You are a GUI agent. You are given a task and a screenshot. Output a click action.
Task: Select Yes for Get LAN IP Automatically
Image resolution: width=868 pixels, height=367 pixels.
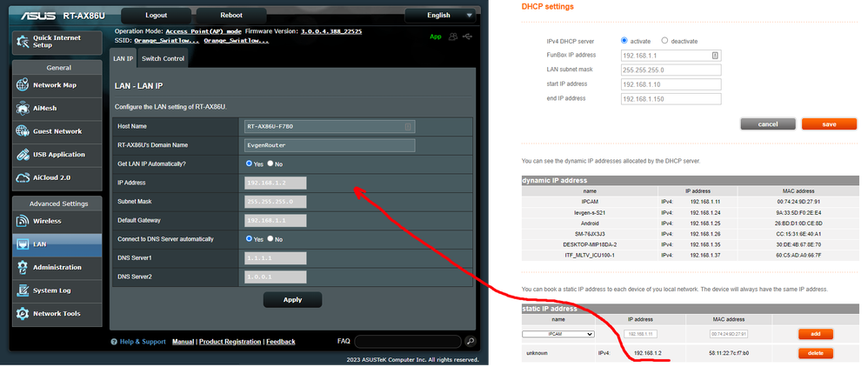249,163
